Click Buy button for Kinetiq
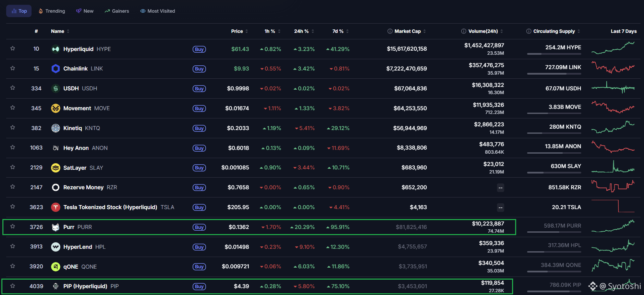The image size is (644, 295). [199, 128]
